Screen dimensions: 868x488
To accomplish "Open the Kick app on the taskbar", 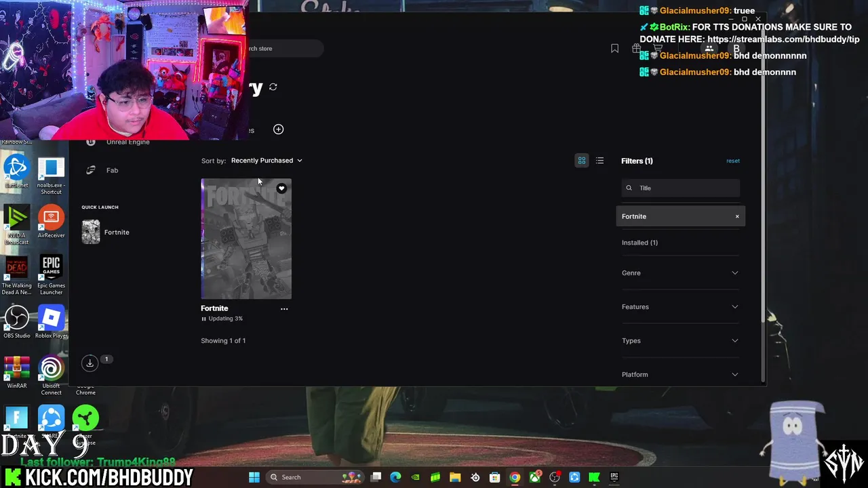I will tap(594, 477).
